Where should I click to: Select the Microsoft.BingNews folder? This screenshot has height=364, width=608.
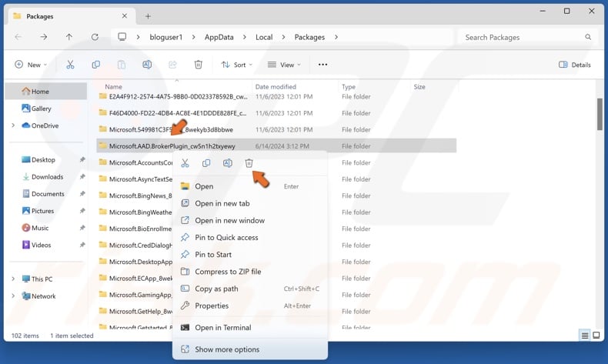point(135,195)
